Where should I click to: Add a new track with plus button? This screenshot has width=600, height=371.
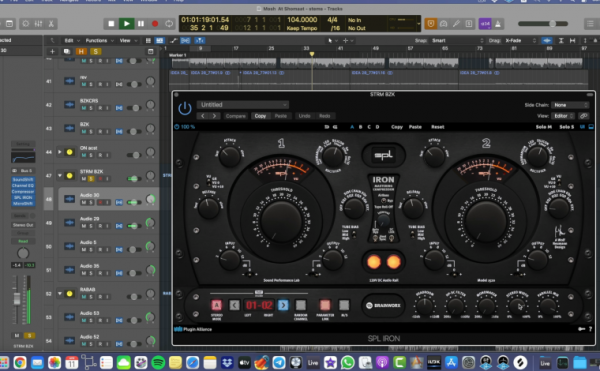[52, 51]
